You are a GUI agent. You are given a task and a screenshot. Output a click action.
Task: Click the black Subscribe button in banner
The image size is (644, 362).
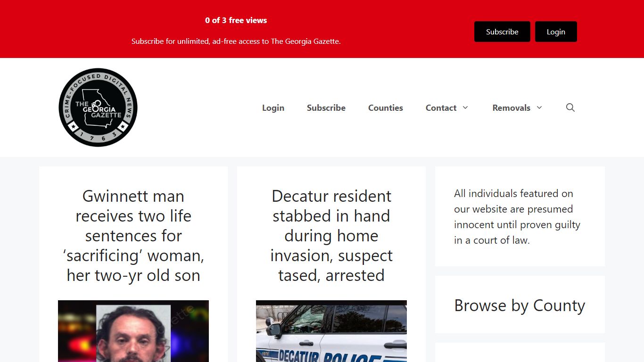(502, 32)
